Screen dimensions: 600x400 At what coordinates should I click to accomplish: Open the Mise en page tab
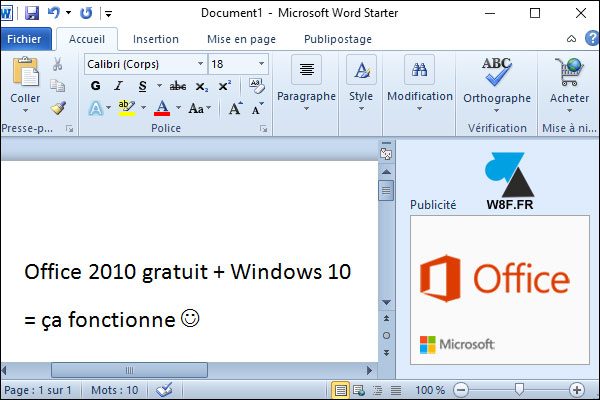pyautogui.click(x=241, y=39)
